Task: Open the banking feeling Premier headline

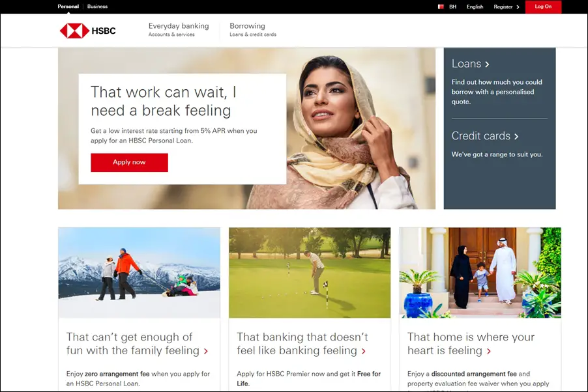Action: tap(302, 344)
